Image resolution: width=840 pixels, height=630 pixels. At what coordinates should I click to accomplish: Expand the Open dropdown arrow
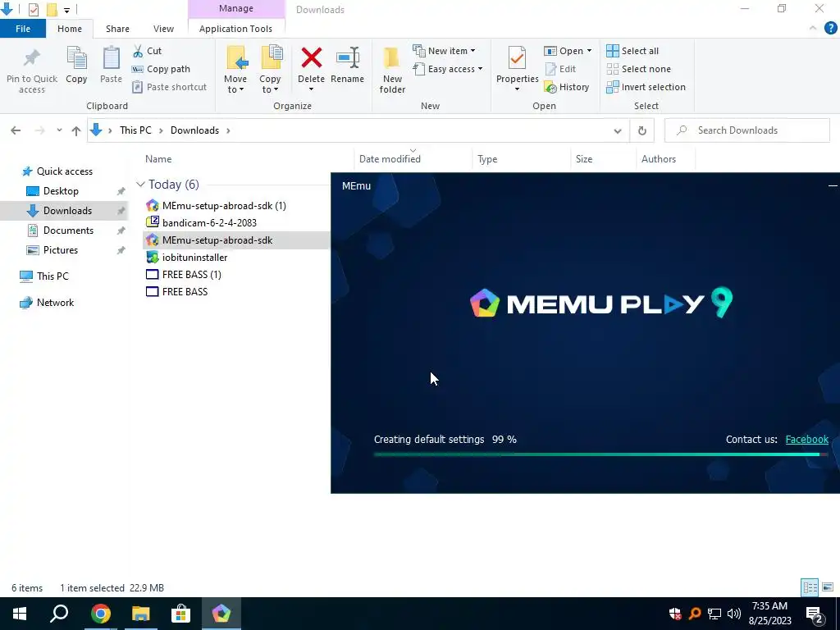tap(589, 51)
